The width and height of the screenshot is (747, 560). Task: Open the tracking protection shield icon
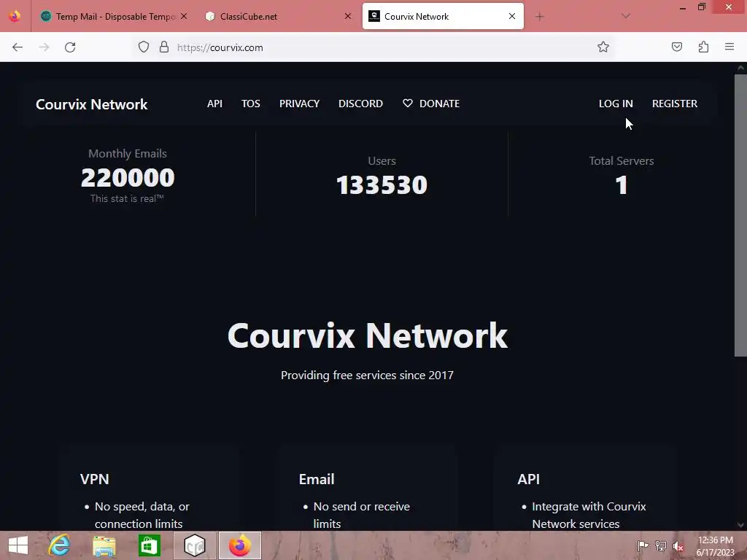coord(144,47)
